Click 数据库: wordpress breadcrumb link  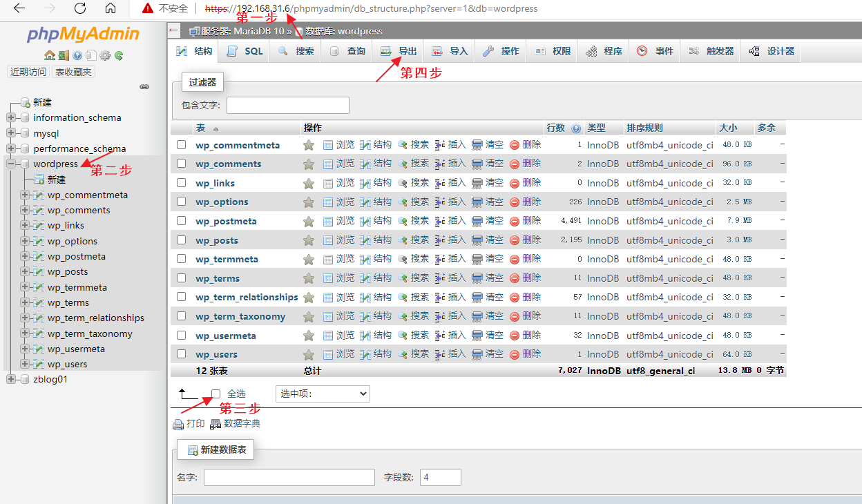pyautogui.click(x=343, y=31)
